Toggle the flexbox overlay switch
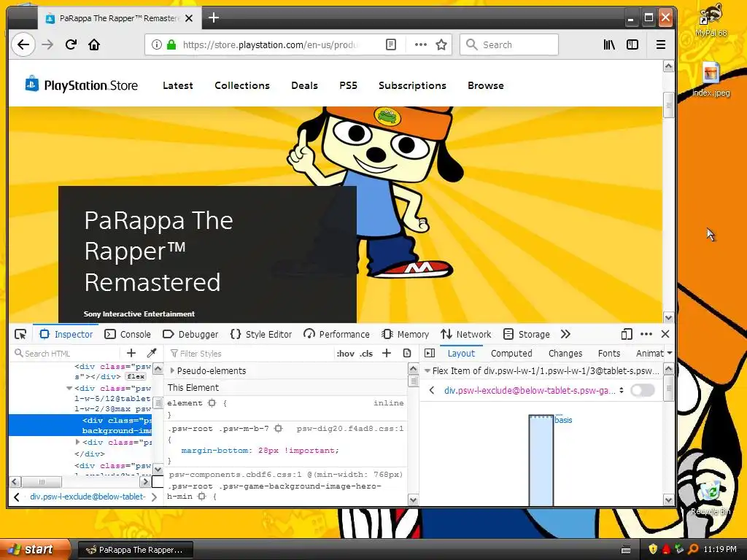747x560 pixels. 642,391
